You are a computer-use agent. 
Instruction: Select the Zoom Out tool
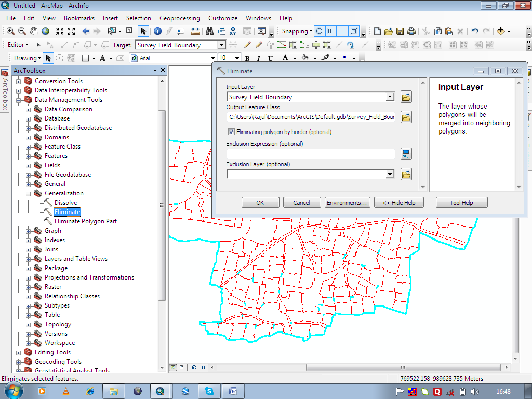(22, 31)
